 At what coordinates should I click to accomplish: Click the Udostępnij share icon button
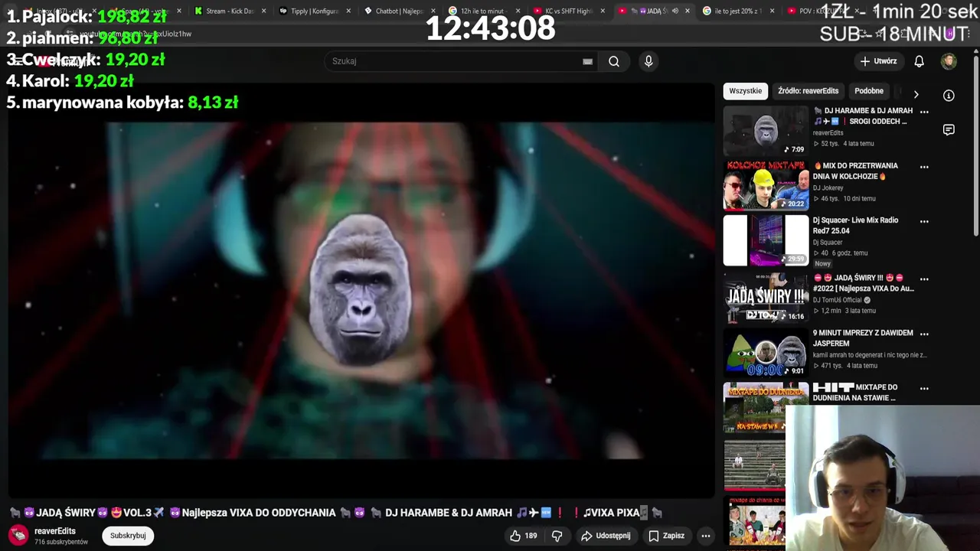tap(606, 536)
